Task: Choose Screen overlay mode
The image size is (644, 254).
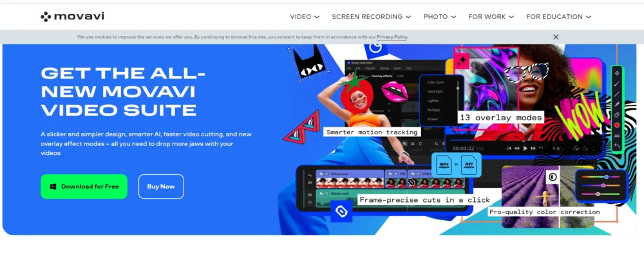Action: (433, 119)
